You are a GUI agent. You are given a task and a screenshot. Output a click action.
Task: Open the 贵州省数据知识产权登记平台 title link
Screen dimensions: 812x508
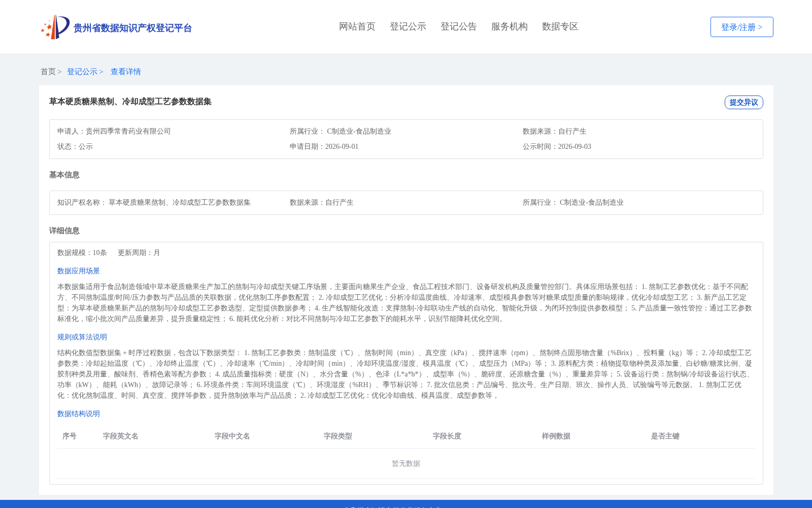pyautogui.click(x=132, y=28)
